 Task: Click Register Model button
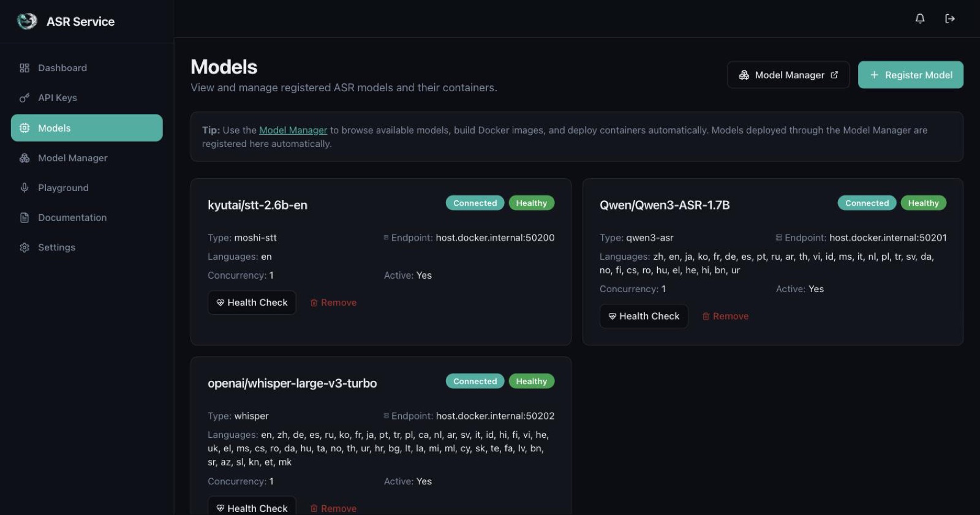pos(911,75)
